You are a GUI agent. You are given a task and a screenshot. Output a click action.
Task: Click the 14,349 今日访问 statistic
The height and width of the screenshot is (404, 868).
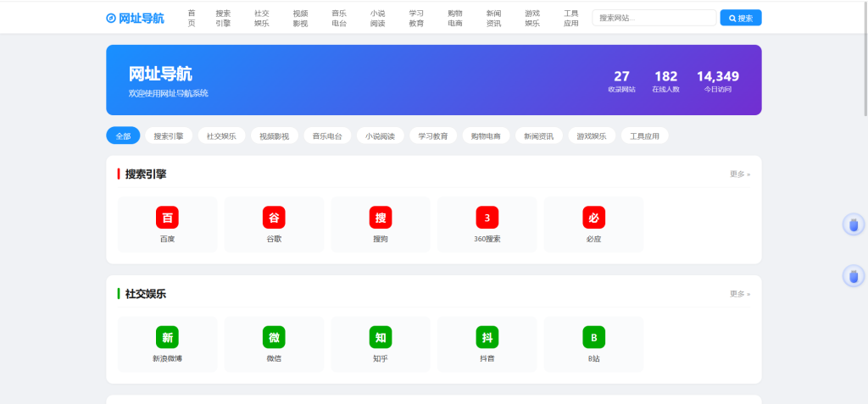pos(717,80)
